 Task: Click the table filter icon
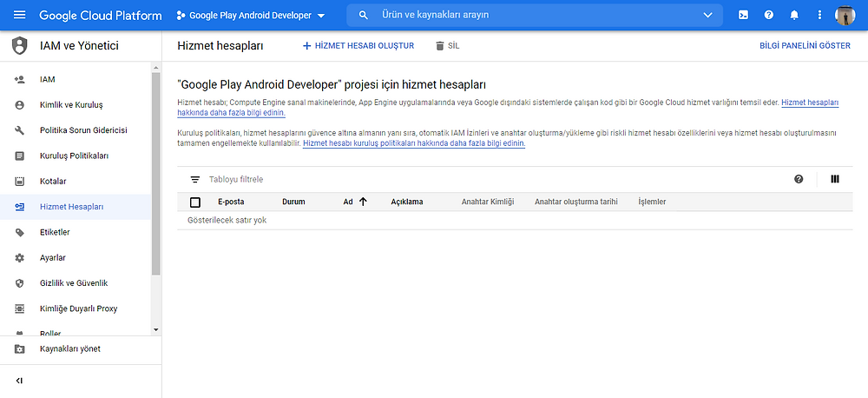tap(194, 180)
